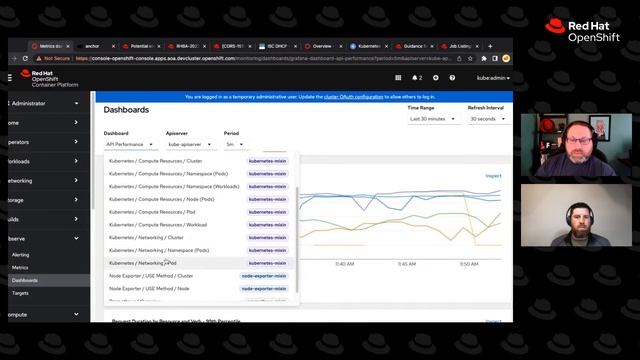The height and width of the screenshot is (360, 640).
Task: Select Kubernetes / Compute Resources / Pod
Action: pyautogui.click(x=199, y=212)
